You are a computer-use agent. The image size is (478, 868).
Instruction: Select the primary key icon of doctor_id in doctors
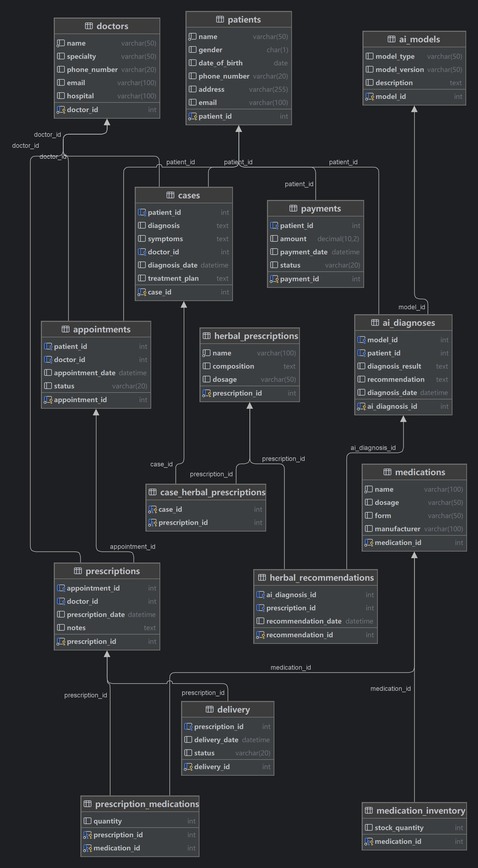[61, 110]
